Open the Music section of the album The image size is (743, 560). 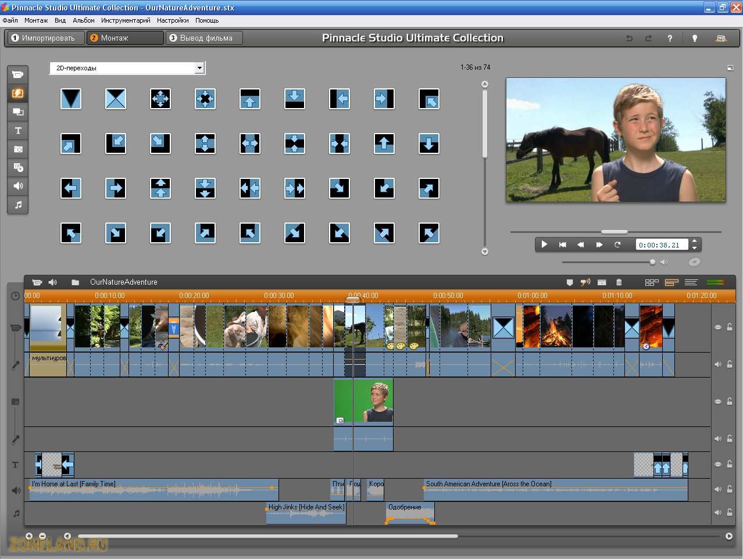coord(18,204)
